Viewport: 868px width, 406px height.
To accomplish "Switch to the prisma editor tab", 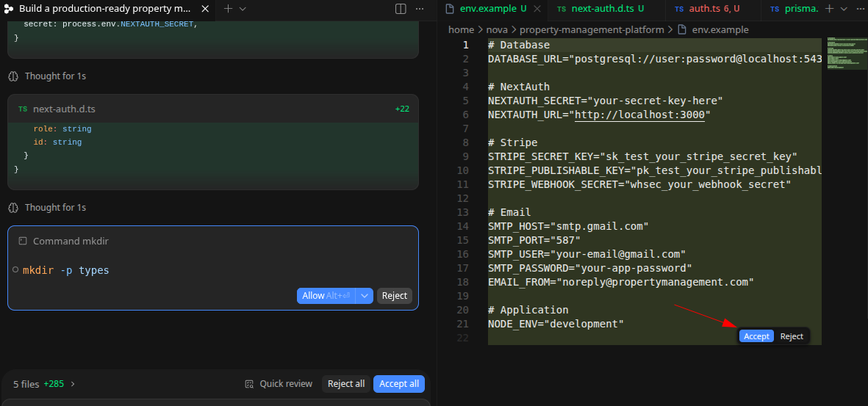I will tap(802, 9).
